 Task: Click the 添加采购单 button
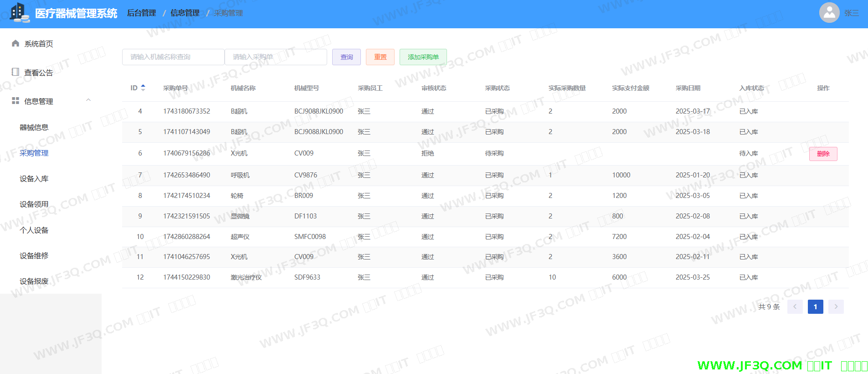click(x=423, y=57)
